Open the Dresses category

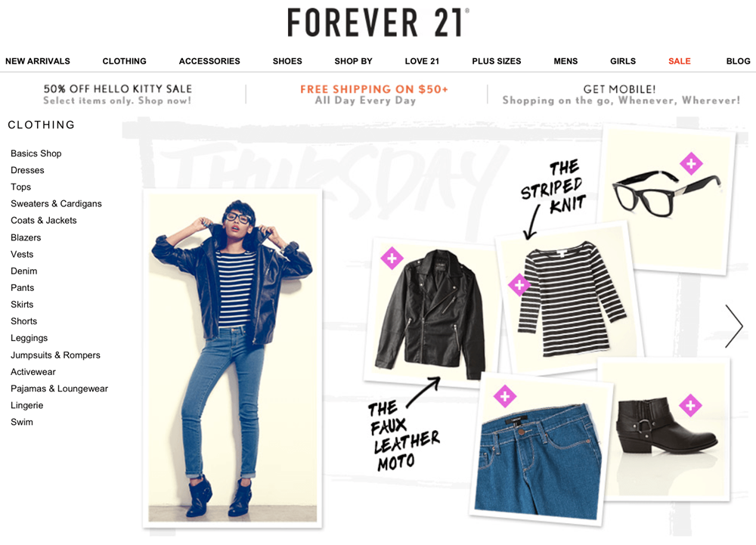(x=27, y=170)
